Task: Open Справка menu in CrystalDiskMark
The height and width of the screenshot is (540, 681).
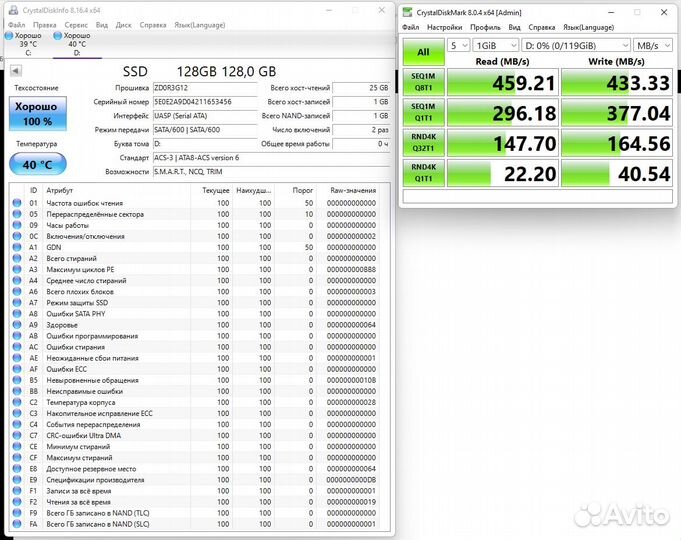Action: [x=542, y=27]
